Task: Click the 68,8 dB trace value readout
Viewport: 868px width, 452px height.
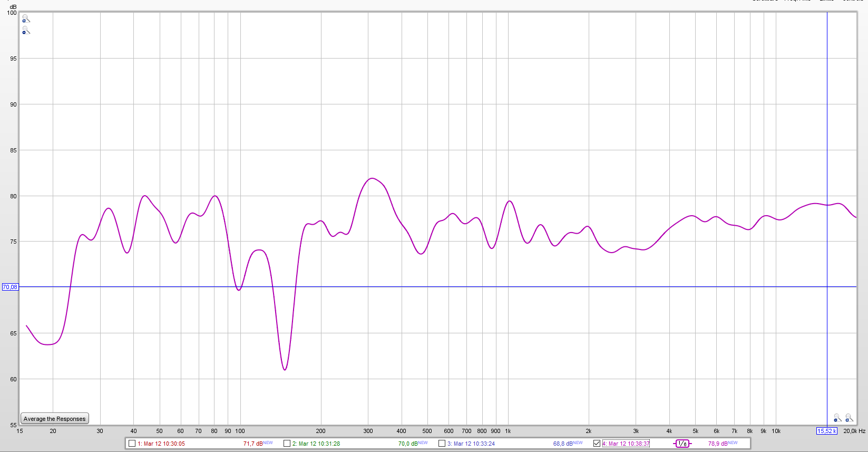Action: [562, 444]
